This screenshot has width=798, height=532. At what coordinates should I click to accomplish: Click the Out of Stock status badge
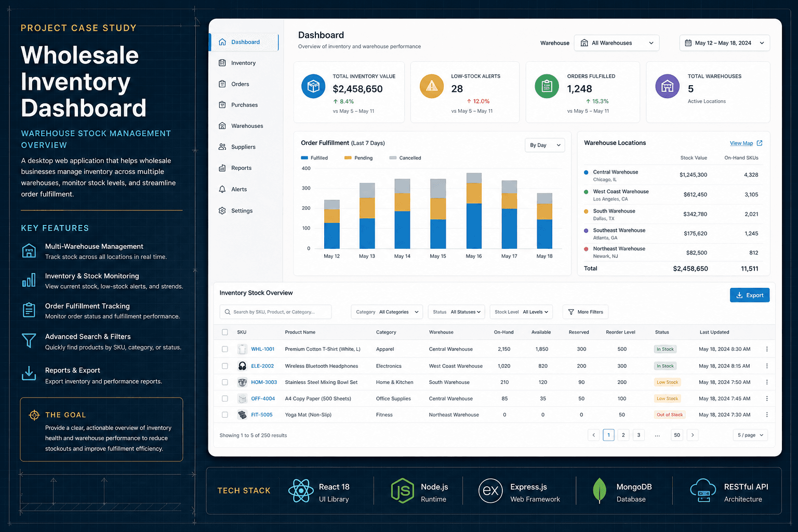coord(670,415)
